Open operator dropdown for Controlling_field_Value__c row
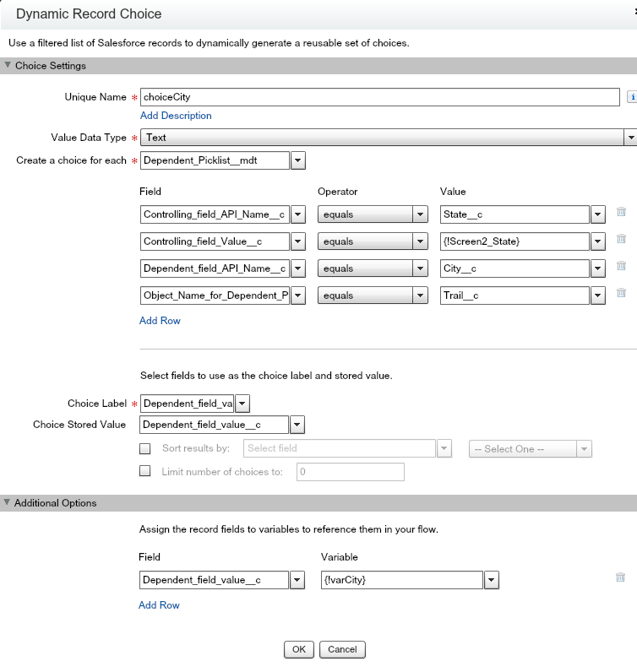637x672 pixels. (x=420, y=241)
